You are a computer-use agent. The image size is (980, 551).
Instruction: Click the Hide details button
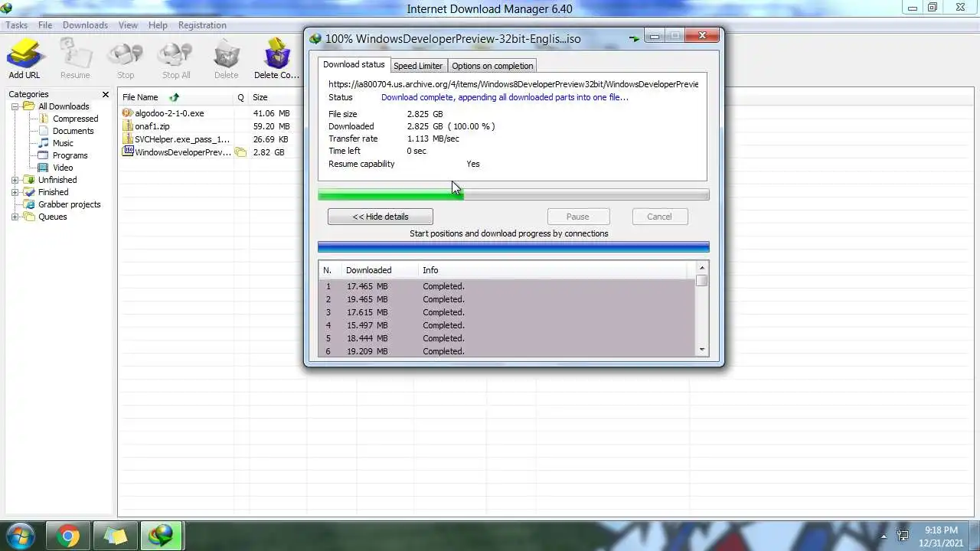coord(381,217)
